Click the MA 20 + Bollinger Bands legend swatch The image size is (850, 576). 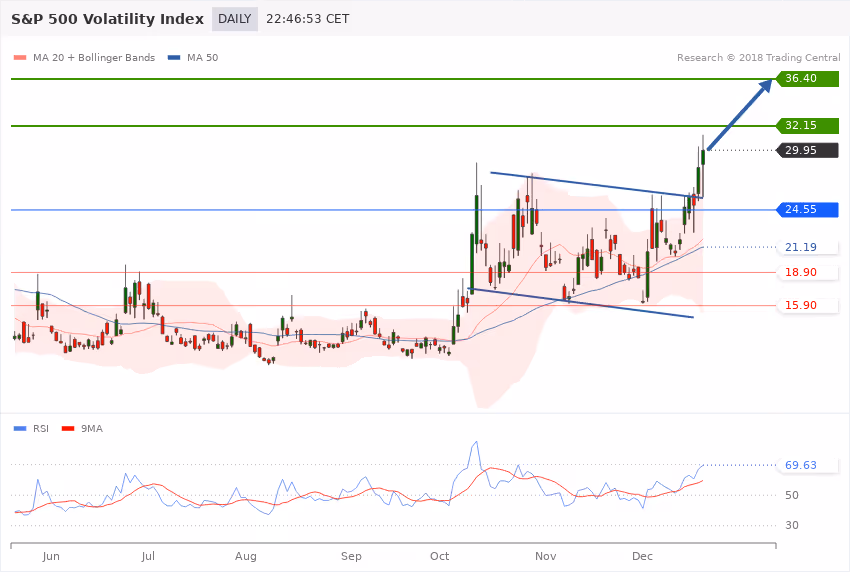[x=20, y=57]
